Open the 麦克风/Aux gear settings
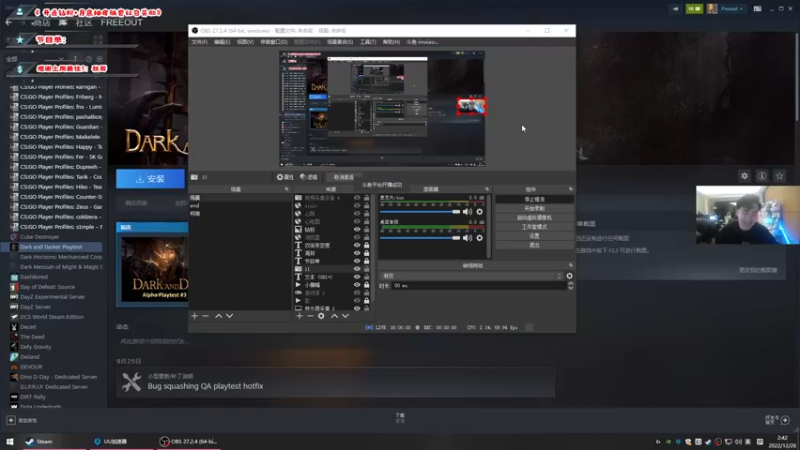Viewport: 800px width, 450px height. [480, 212]
